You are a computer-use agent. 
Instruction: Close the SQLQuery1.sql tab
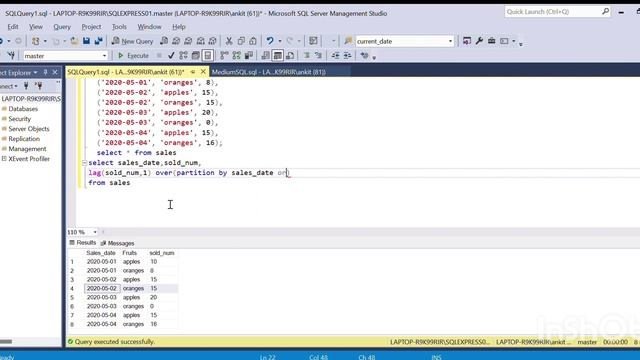pyautogui.click(x=203, y=72)
